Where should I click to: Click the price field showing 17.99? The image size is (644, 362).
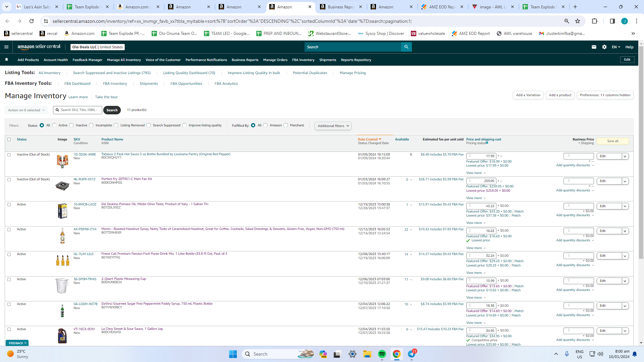point(482,156)
